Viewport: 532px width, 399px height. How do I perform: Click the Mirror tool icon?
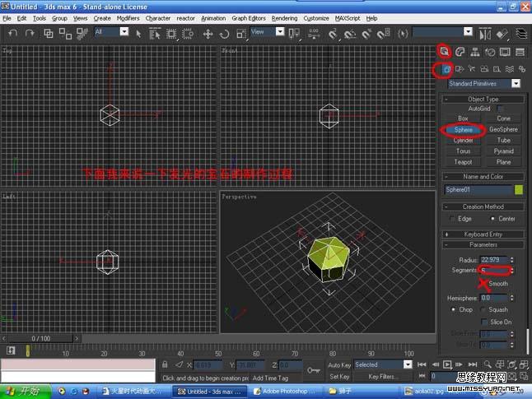click(x=485, y=34)
